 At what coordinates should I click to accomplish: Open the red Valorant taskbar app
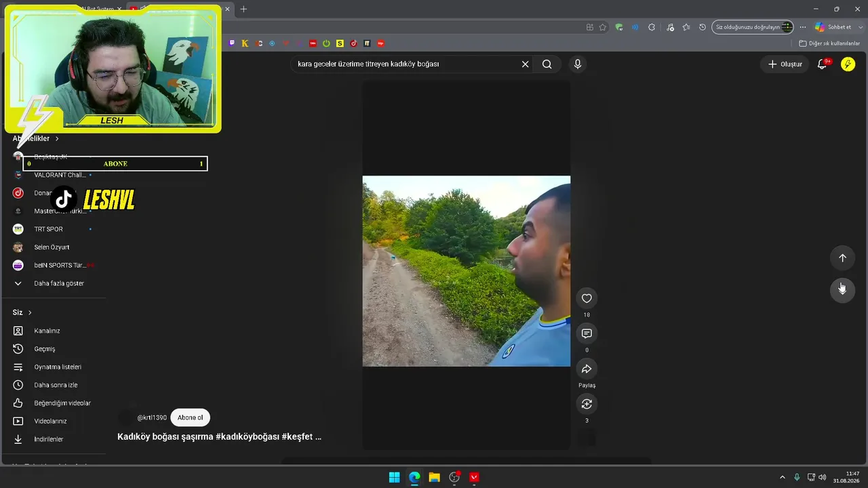[474, 477]
